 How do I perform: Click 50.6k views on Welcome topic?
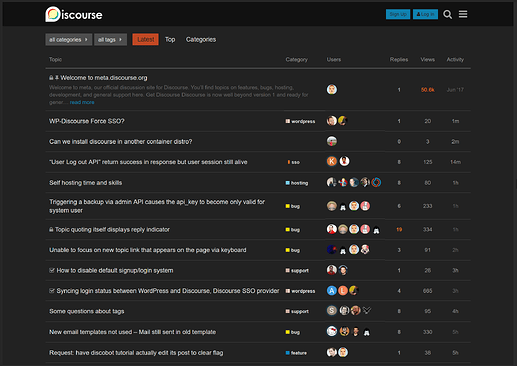[428, 90]
